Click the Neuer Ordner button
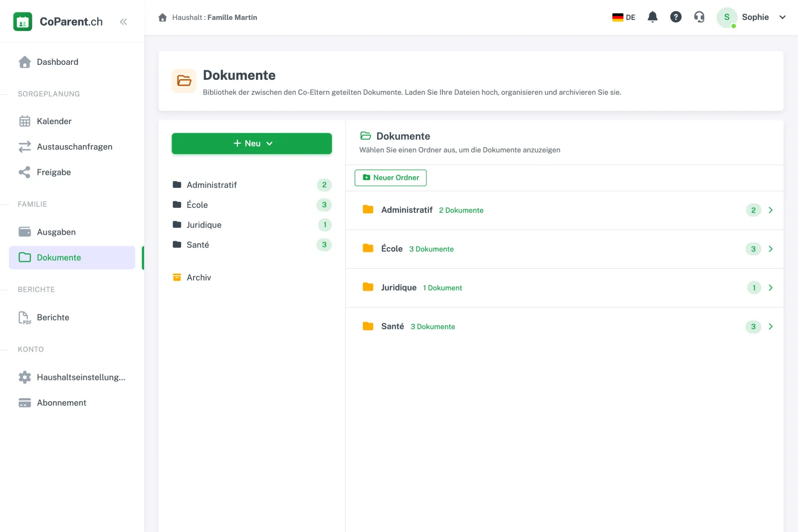This screenshot has width=798, height=532. 391,177
